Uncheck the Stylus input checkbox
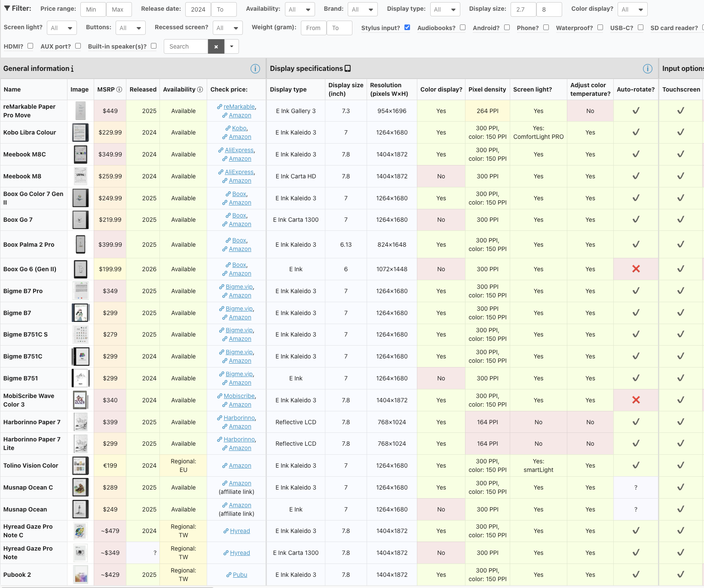This screenshot has width=704, height=588. [407, 28]
